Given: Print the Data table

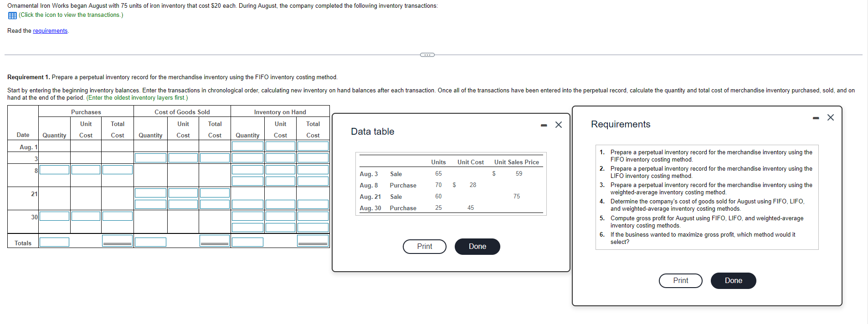Looking at the screenshot, I should [425, 247].
